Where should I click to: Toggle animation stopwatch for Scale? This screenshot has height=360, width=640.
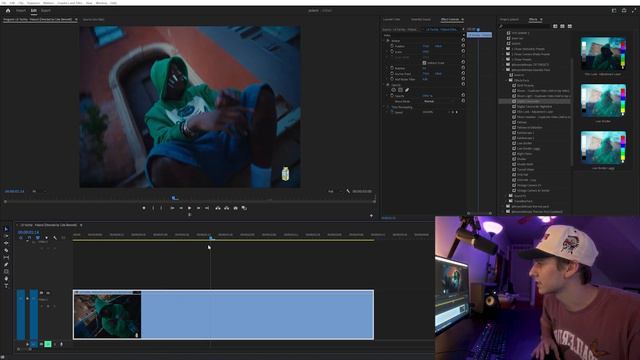[392, 52]
